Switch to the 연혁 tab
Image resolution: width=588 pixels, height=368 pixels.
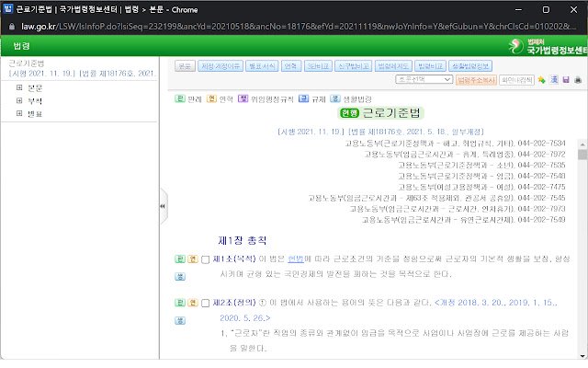pyautogui.click(x=291, y=66)
